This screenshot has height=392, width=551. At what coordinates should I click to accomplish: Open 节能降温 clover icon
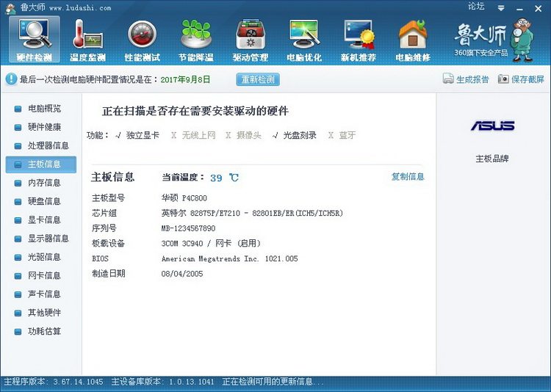pos(196,40)
